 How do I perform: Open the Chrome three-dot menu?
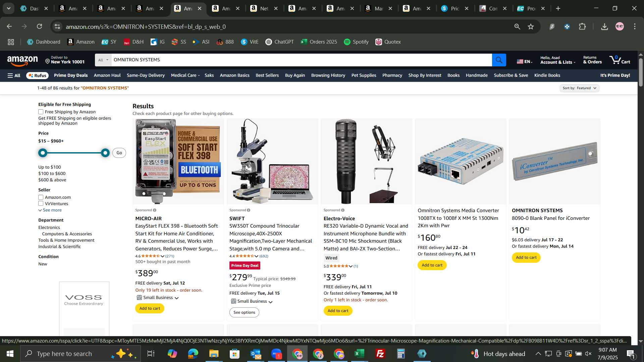(635, 26)
